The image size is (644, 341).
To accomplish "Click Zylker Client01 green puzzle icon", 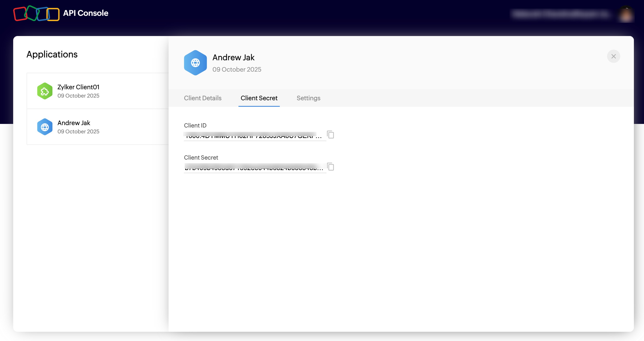I will (45, 91).
